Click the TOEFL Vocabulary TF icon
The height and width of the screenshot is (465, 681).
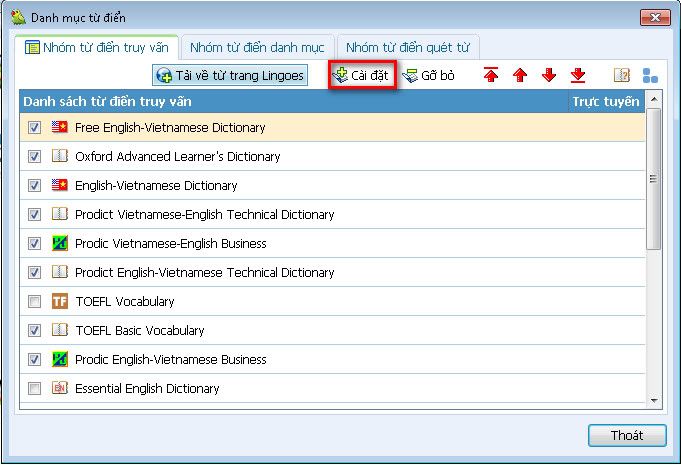click(60, 301)
